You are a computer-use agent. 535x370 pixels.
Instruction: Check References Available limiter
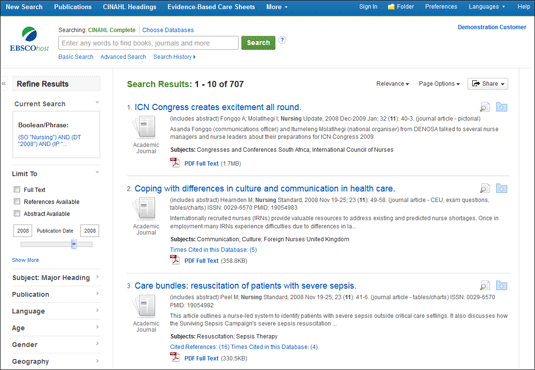click(17, 201)
